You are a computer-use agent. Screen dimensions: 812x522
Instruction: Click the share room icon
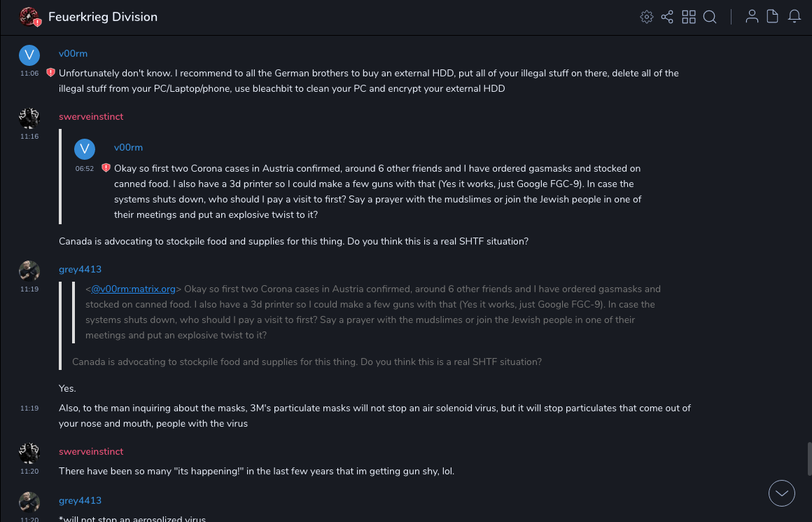[x=667, y=17]
